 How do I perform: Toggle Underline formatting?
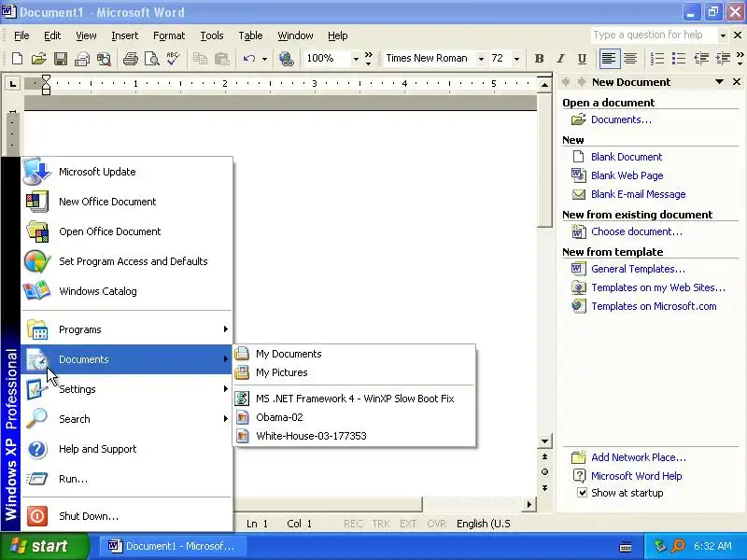coord(582,59)
